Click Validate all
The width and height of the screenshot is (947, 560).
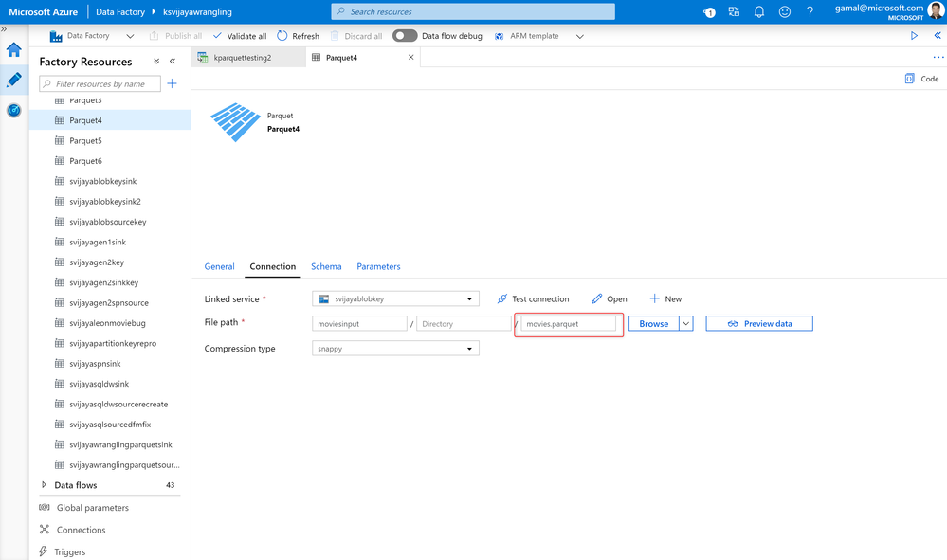tap(240, 36)
